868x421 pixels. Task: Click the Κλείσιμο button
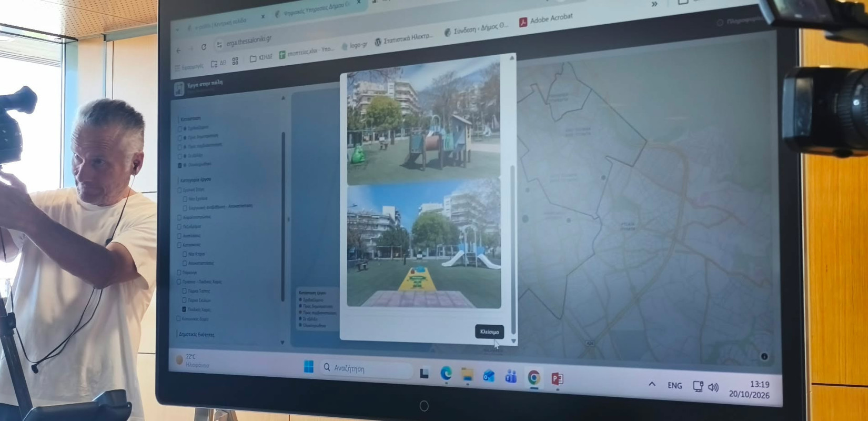point(489,332)
